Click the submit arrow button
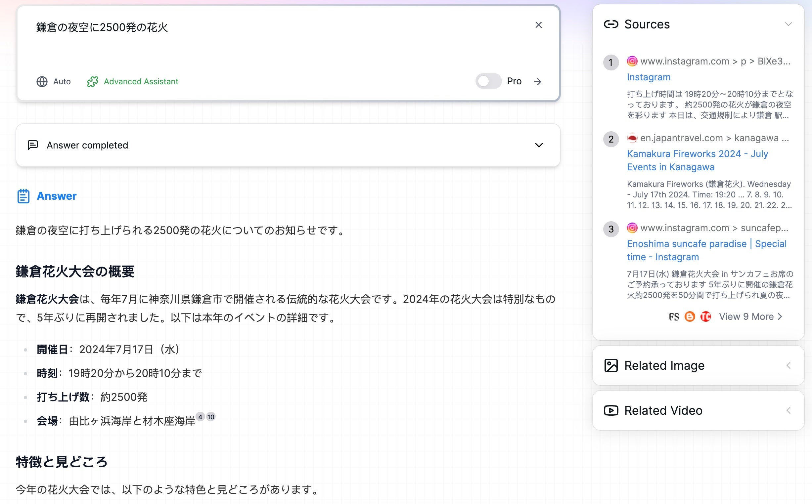The width and height of the screenshot is (812, 504). coord(538,81)
